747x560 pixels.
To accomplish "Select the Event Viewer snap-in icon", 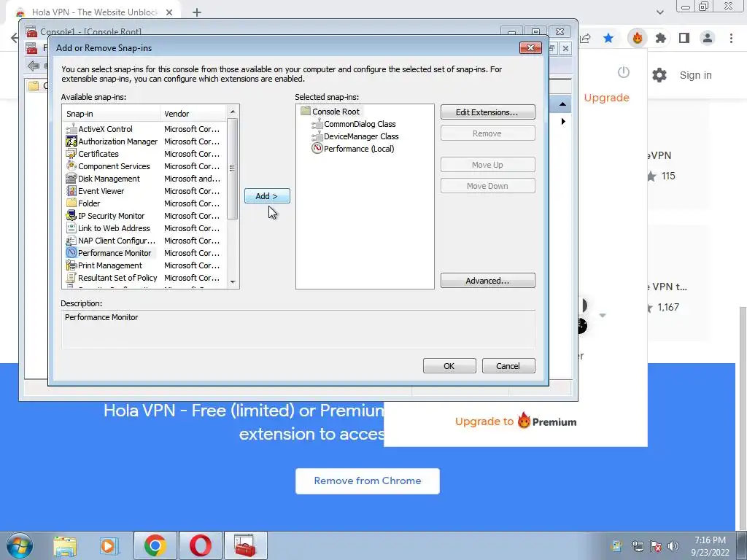I will [x=71, y=191].
